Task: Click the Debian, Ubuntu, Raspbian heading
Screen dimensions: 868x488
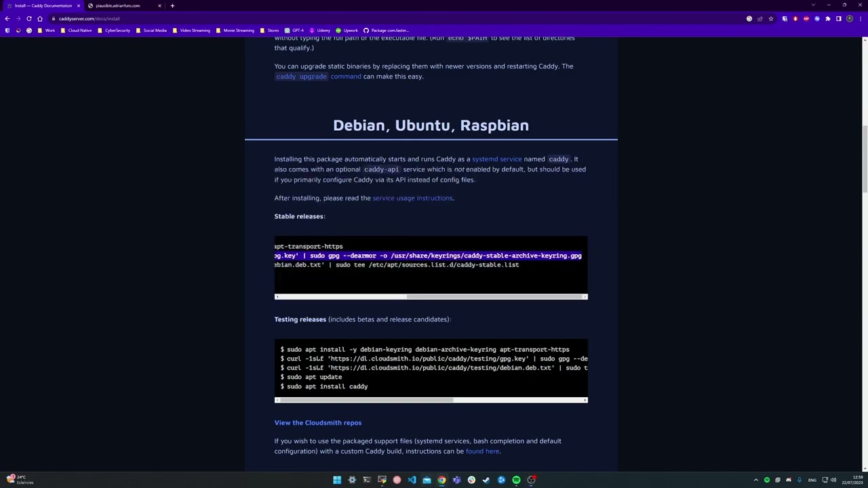Action: tap(431, 125)
